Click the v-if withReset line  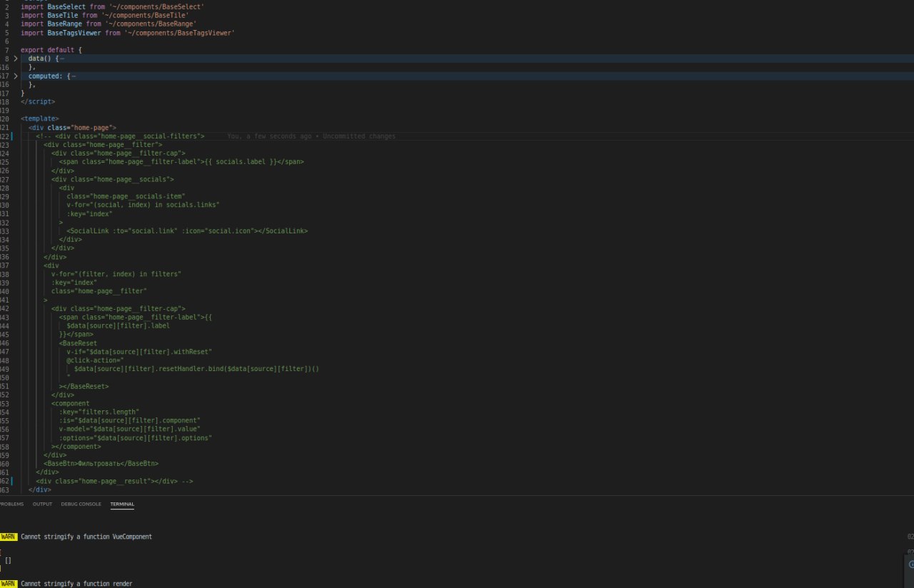(139, 351)
